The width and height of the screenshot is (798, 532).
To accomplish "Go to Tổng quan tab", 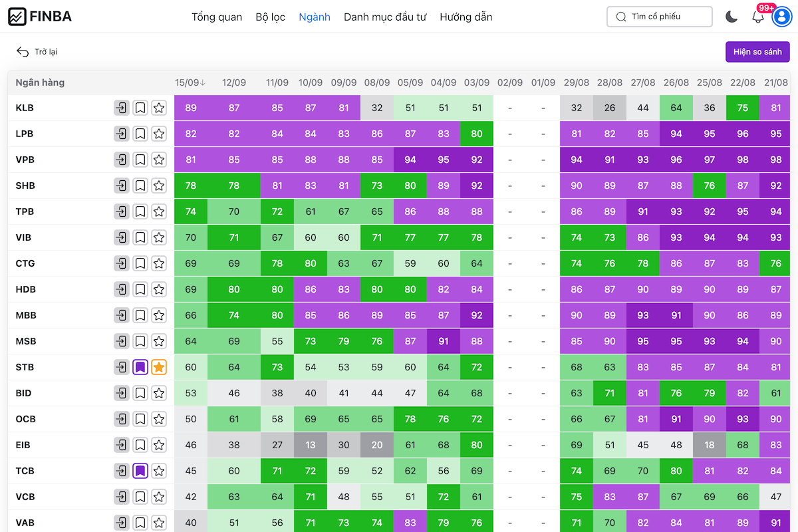I will click(217, 17).
